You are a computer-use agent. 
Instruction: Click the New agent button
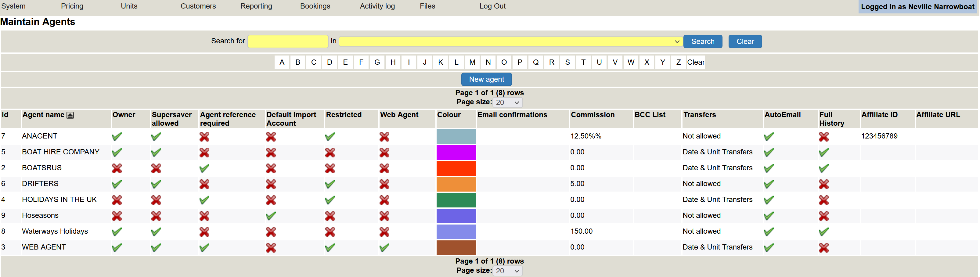[486, 80]
